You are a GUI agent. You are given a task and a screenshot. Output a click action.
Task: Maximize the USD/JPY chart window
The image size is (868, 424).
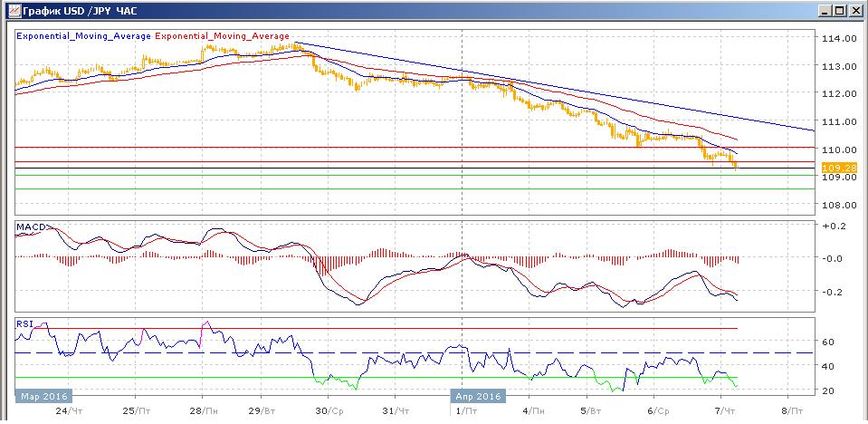[839, 10]
